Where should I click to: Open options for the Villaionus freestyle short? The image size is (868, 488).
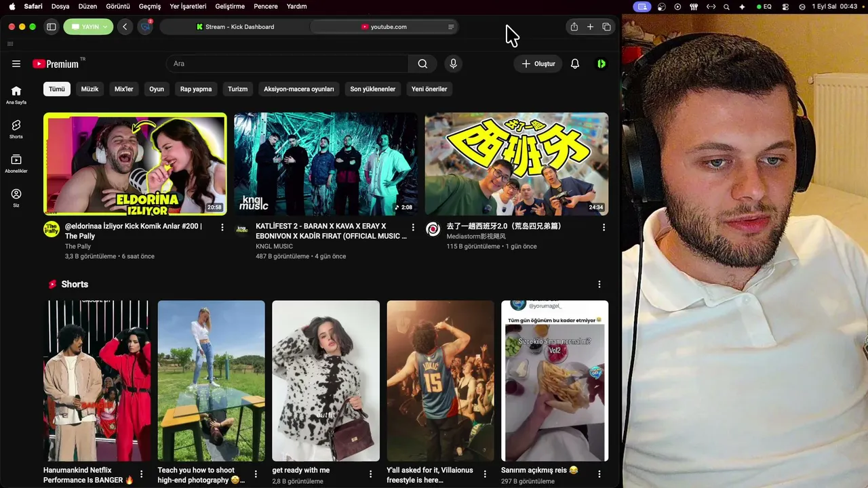coord(485,474)
